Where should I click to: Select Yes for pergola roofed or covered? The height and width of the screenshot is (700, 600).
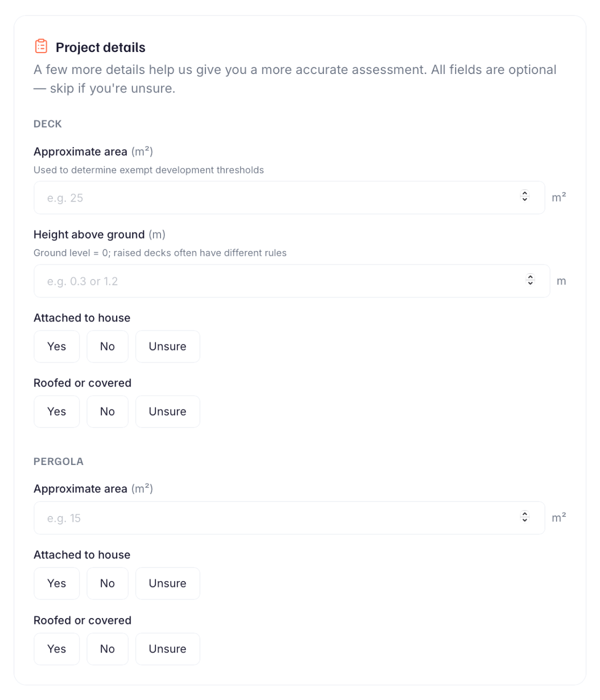56,648
